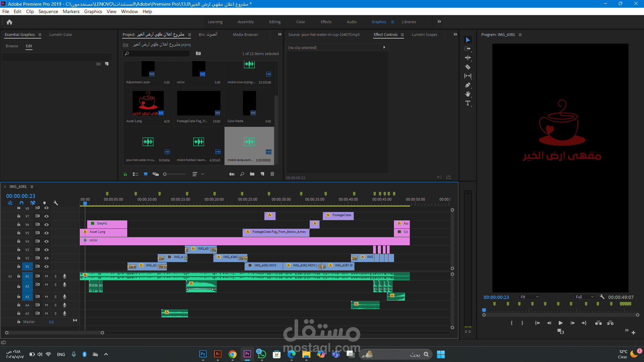Switch Project panel to list view

(x=136, y=174)
